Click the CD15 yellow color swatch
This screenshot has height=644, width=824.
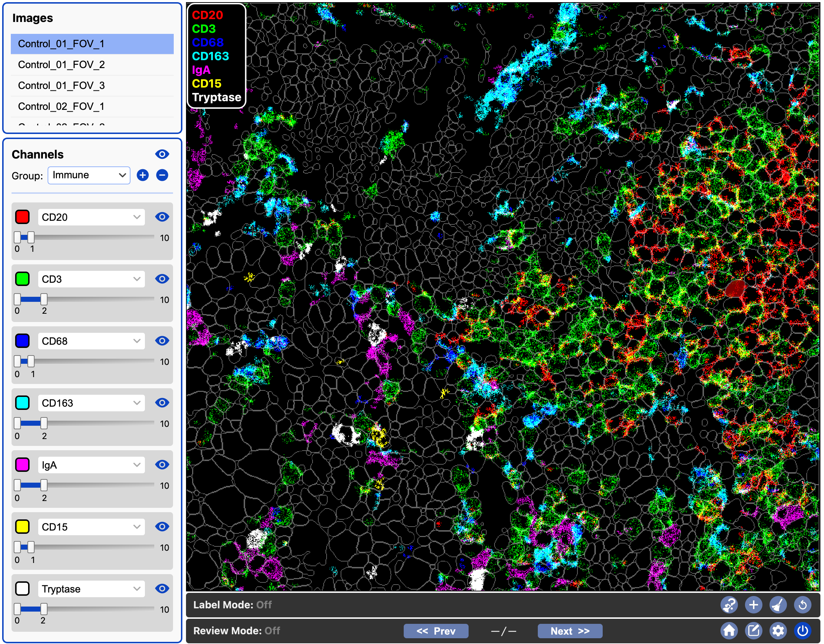22,526
